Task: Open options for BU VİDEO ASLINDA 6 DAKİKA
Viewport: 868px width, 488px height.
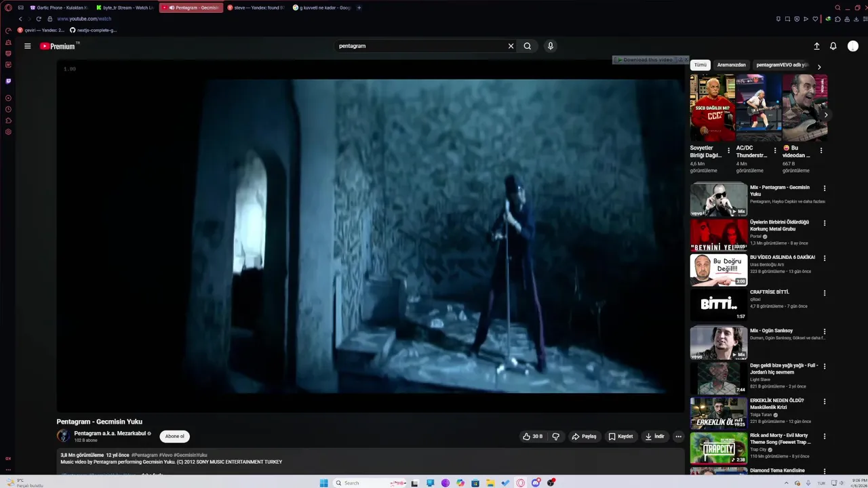Action: pyautogui.click(x=825, y=258)
